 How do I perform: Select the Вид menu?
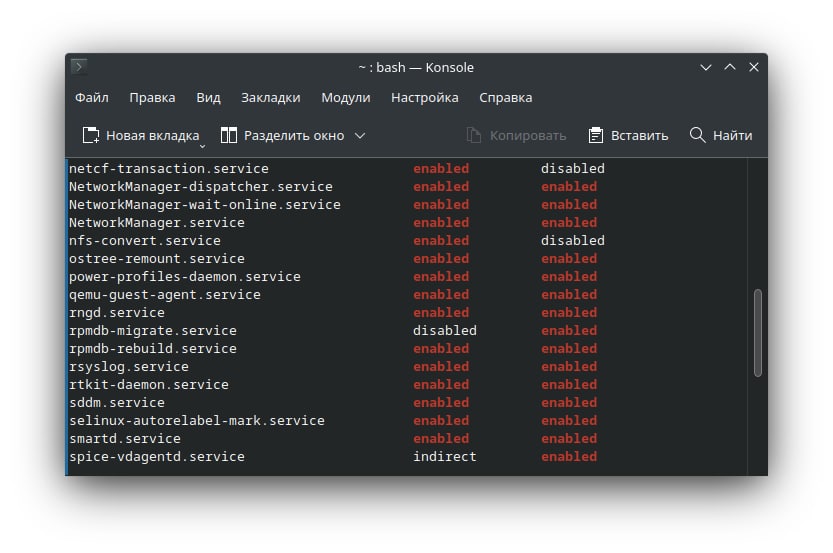tap(208, 98)
